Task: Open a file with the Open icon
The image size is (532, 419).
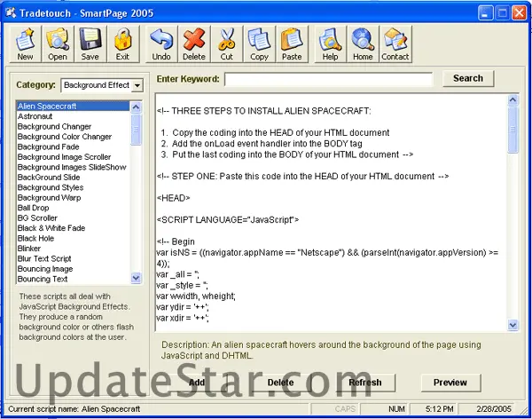Action: [58, 43]
